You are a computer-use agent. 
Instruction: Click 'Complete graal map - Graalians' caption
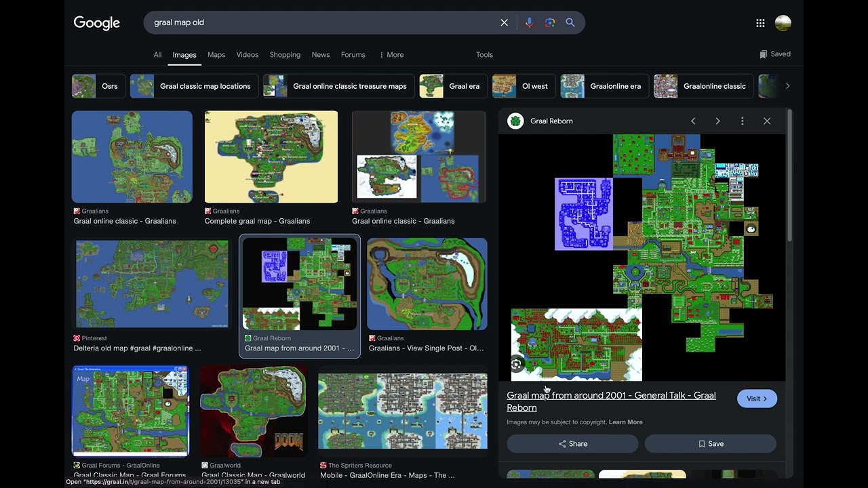pyautogui.click(x=257, y=221)
